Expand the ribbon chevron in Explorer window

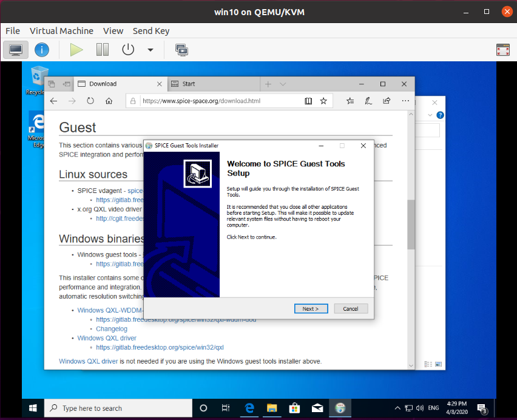pos(430,115)
